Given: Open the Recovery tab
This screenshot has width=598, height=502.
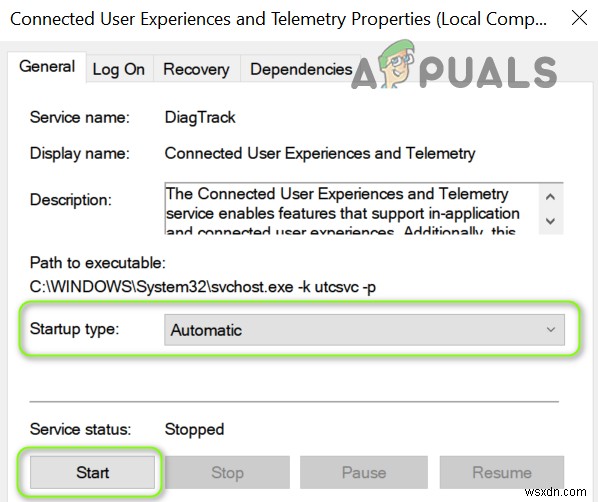Looking at the screenshot, I should 196,69.
